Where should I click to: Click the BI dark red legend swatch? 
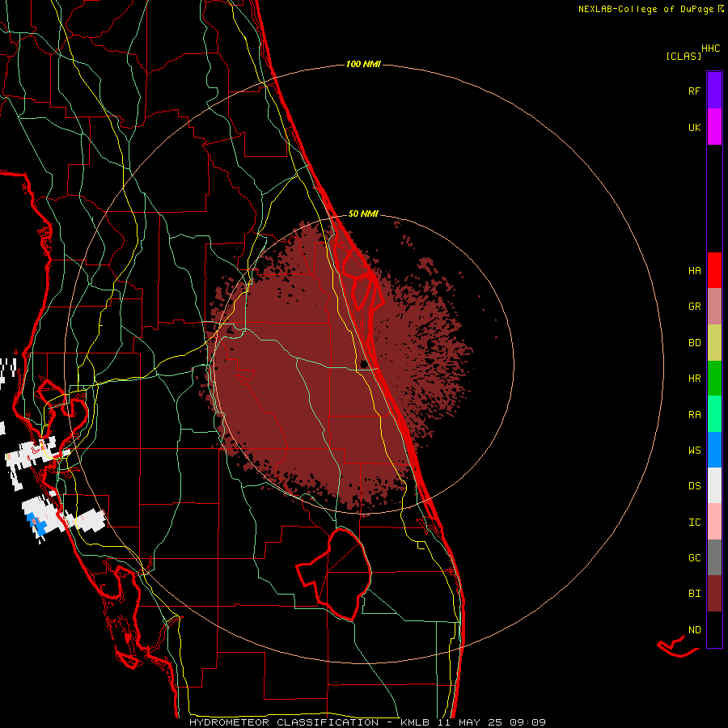(714, 594)
